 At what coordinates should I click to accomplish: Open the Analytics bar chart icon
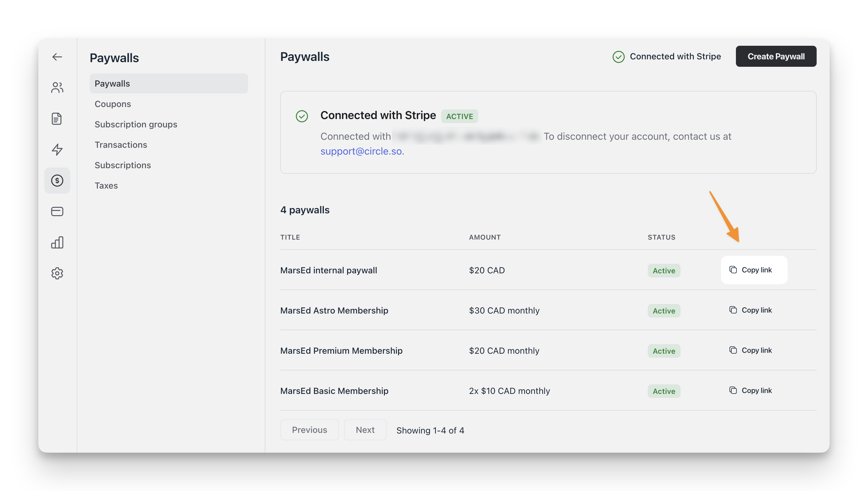pyautogui.click(x=57, y=242)
